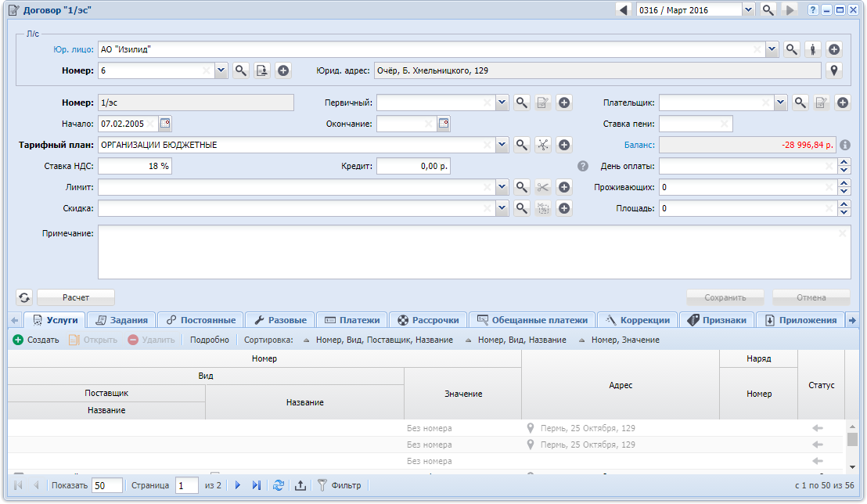
Task: Expand Тарифный план dropdown arrow
Action: 502,145
